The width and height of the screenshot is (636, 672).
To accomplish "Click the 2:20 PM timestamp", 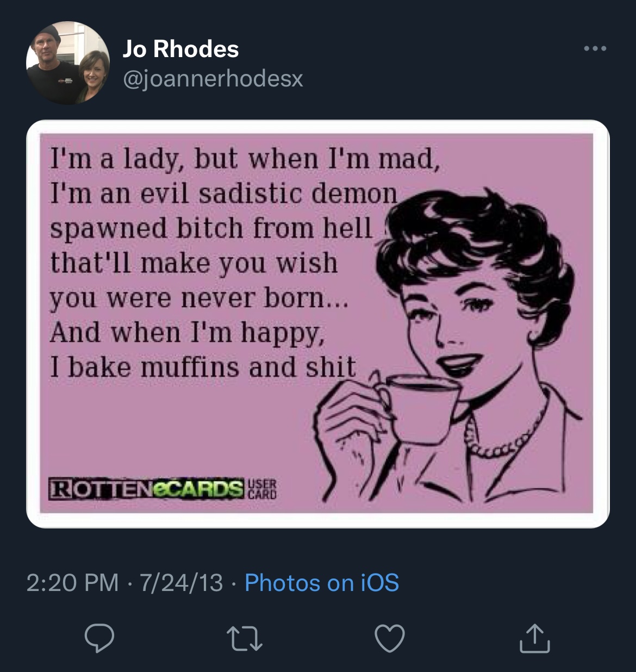I will click(72, 583).
